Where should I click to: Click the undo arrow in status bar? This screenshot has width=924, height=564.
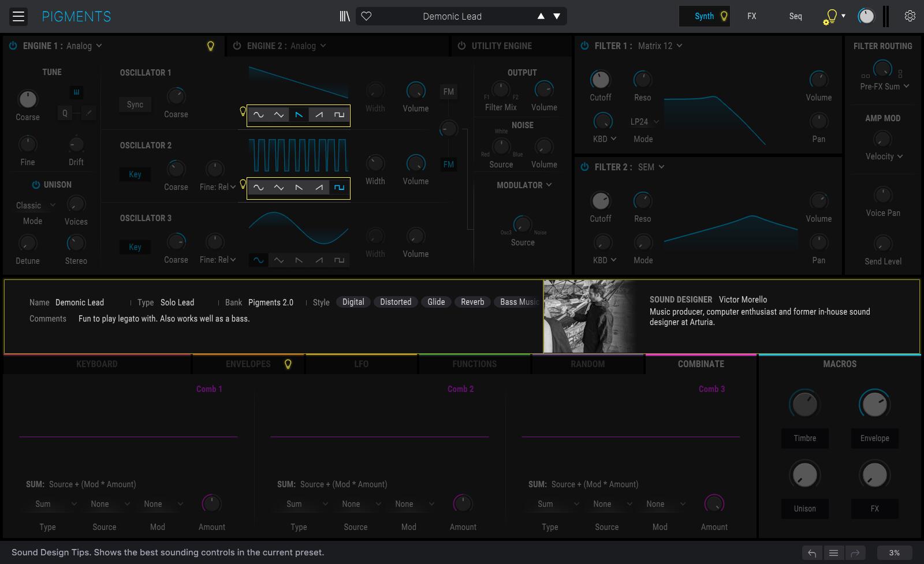click(x=812, y=553)
